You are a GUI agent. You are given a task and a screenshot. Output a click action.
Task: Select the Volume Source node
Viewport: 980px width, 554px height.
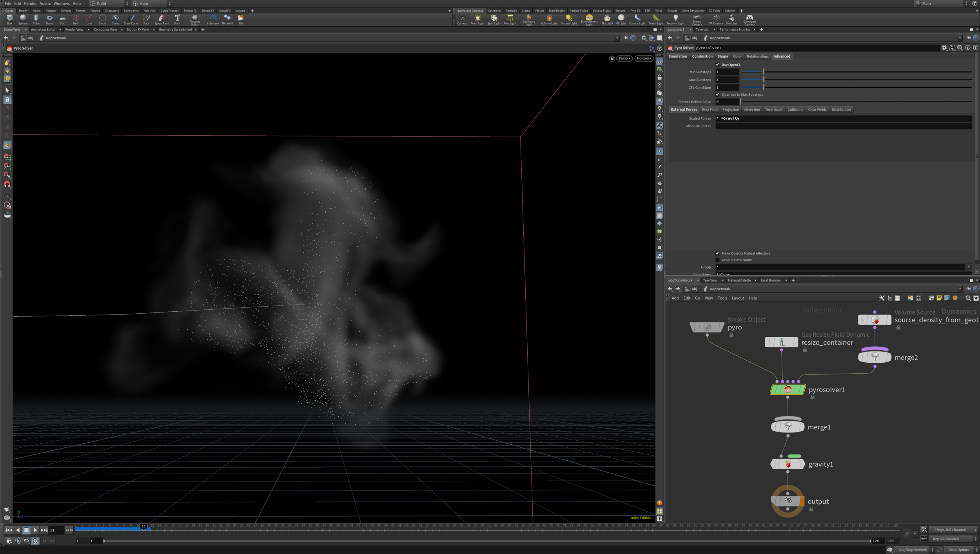coord(875,320)
